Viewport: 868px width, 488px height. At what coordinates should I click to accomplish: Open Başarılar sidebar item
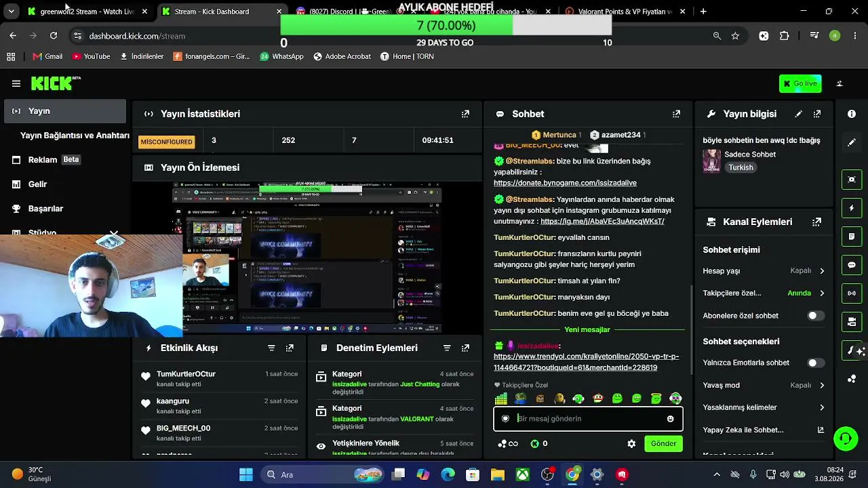[x=65, y=209]
